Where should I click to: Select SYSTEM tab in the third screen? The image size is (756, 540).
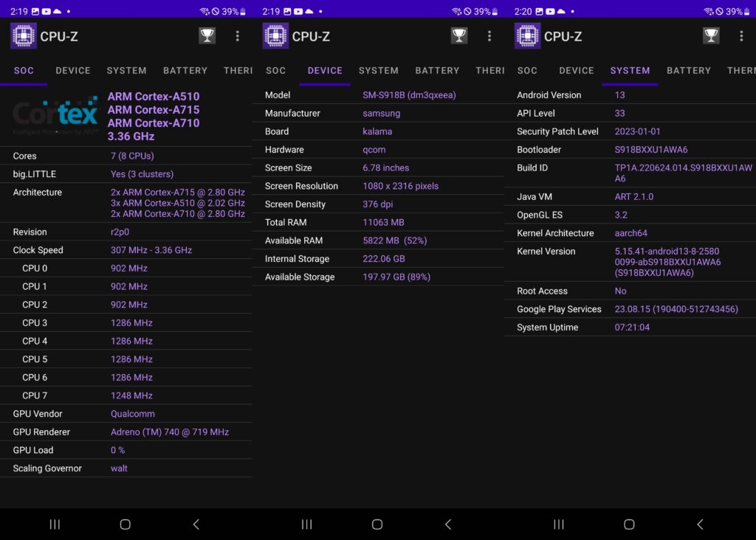coord(630,71)
